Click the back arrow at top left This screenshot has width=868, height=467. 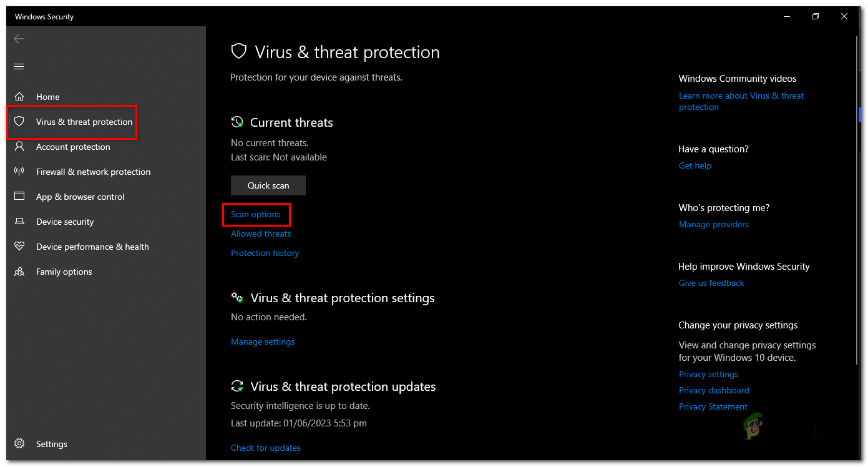click(19, 39)
